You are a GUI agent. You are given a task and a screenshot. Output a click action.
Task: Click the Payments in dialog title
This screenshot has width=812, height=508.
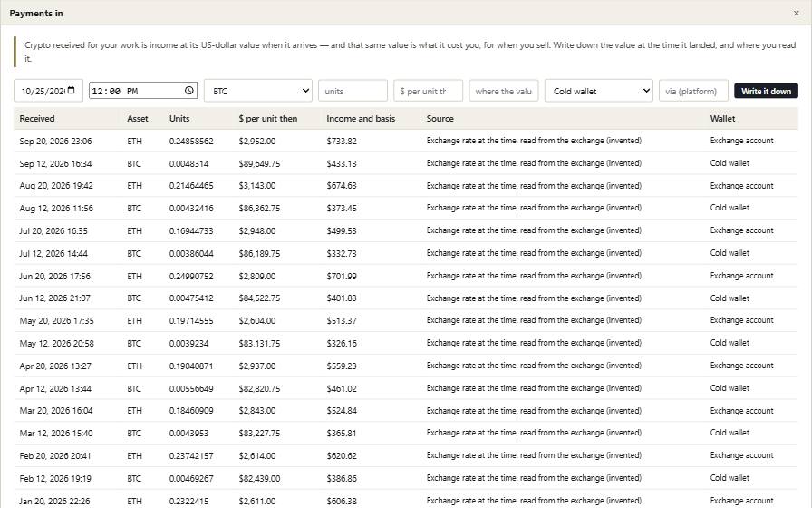pos(35,13)
